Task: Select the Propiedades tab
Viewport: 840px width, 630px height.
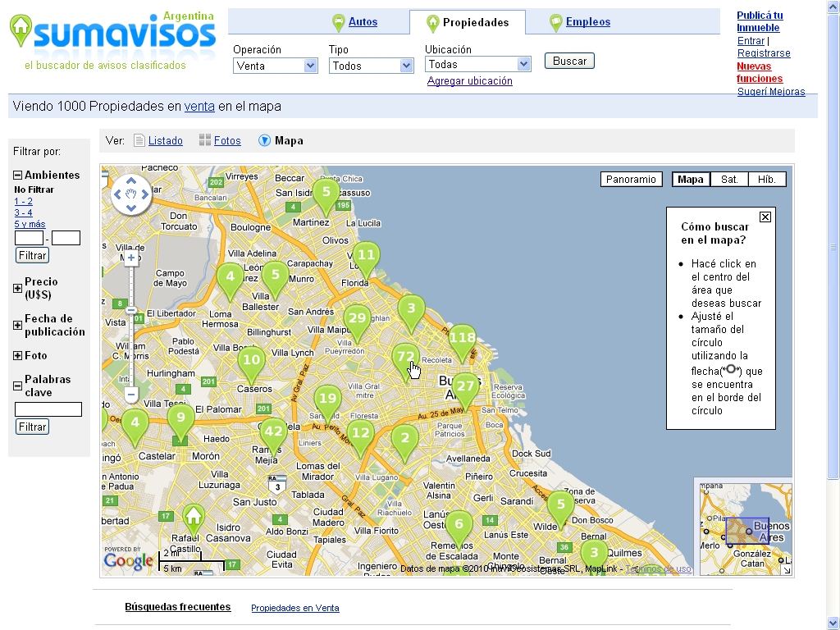Action: tap(468, 22)
